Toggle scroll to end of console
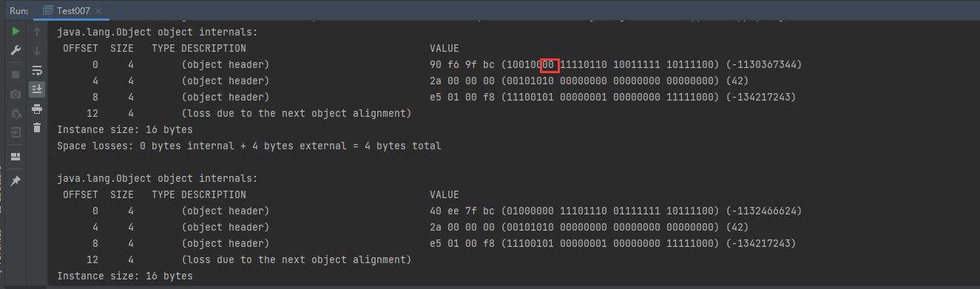The height and width of the screenshot is (289, 980). pyautogui.click(x=37, y=89)
